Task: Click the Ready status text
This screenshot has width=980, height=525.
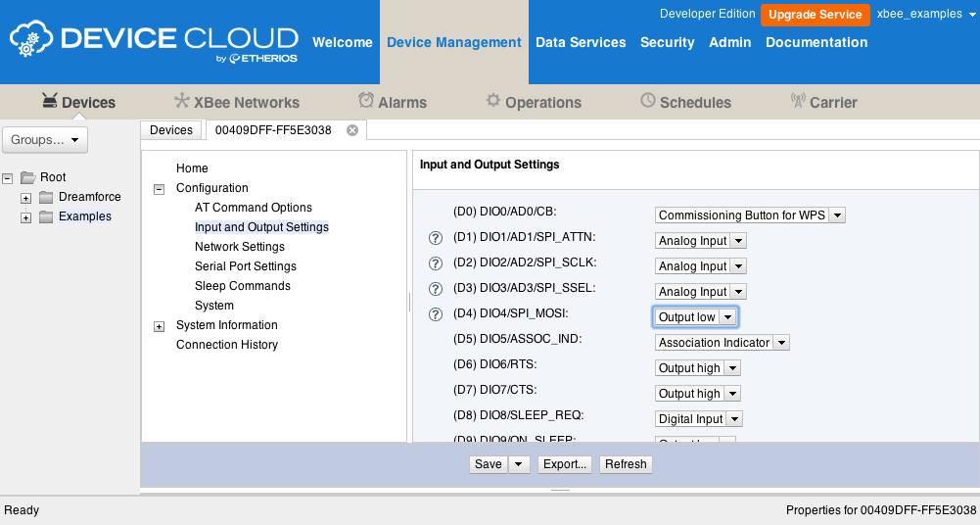Action: (x=22, y=510)
